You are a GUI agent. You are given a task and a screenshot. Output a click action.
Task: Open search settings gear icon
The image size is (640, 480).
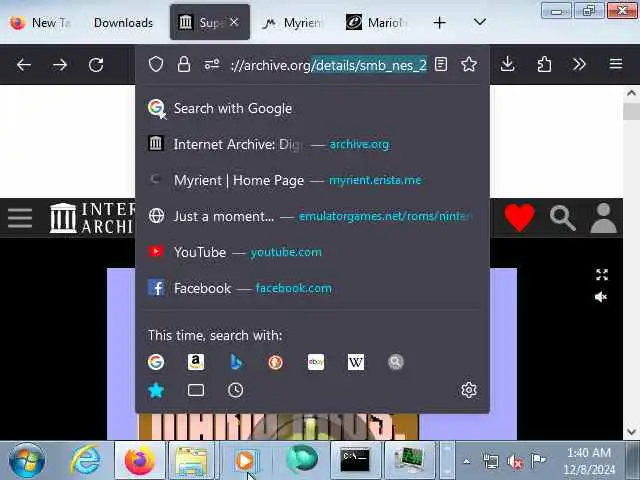tap(469, 390)
